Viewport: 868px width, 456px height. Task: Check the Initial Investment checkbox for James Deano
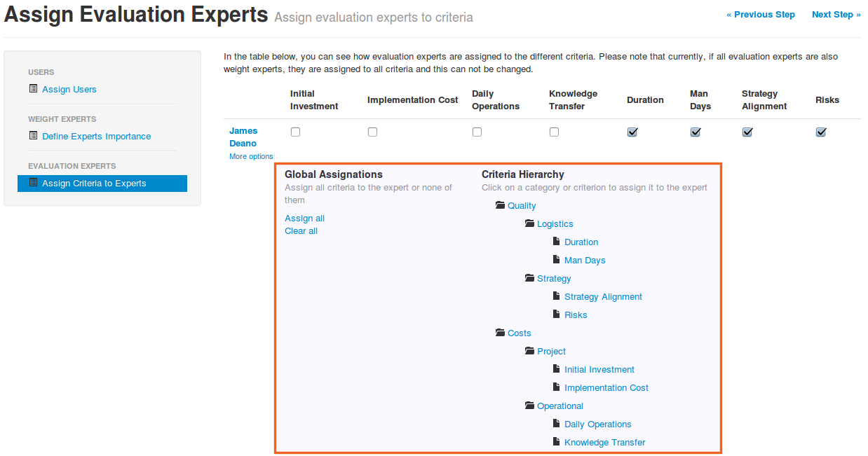coord(295,132)
